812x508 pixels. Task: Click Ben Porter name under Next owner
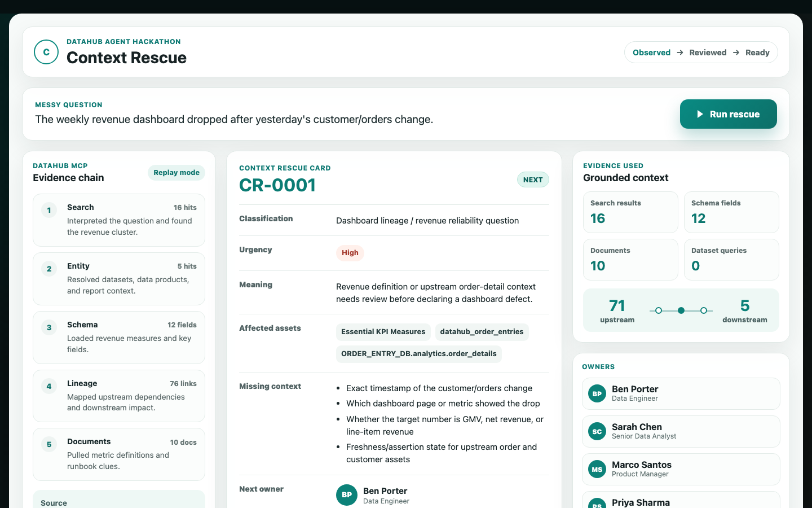tap(385, 491)
